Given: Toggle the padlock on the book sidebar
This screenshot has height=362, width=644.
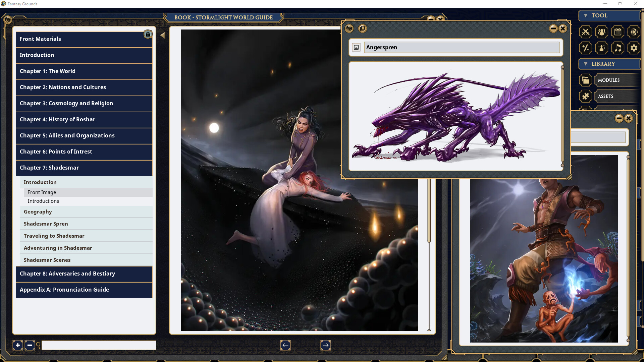Looking at the screenshot, I should [148, 34].
